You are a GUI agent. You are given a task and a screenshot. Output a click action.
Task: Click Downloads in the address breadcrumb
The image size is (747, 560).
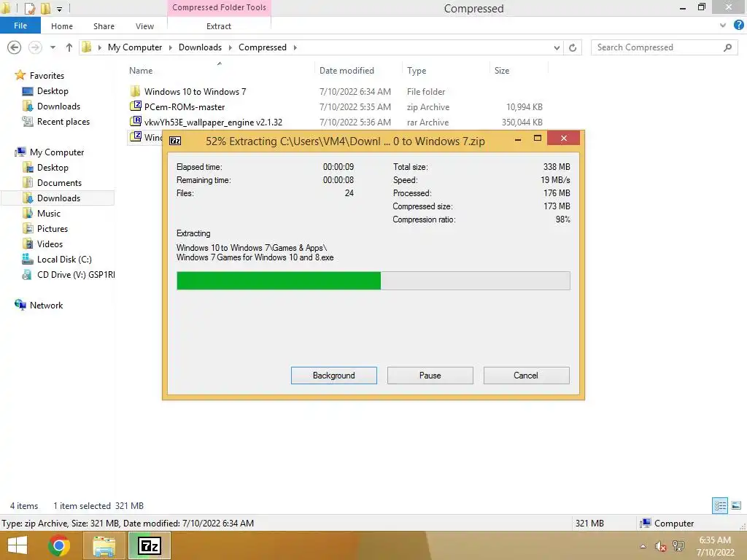click(x=200, y=47)
